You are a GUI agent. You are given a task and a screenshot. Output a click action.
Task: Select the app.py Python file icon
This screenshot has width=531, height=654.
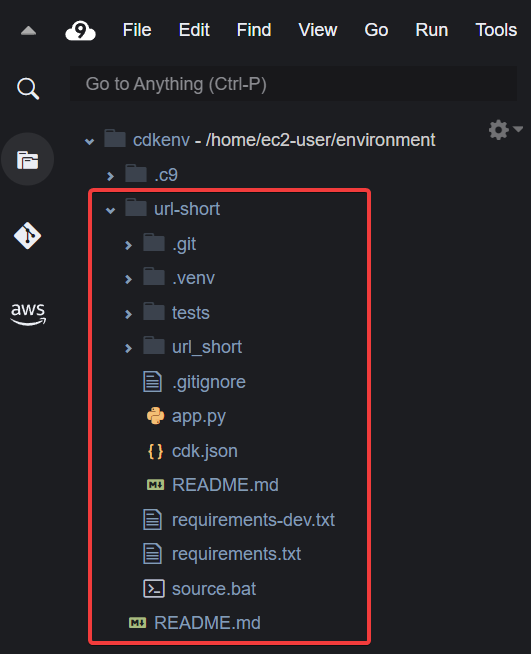point(155,416)
